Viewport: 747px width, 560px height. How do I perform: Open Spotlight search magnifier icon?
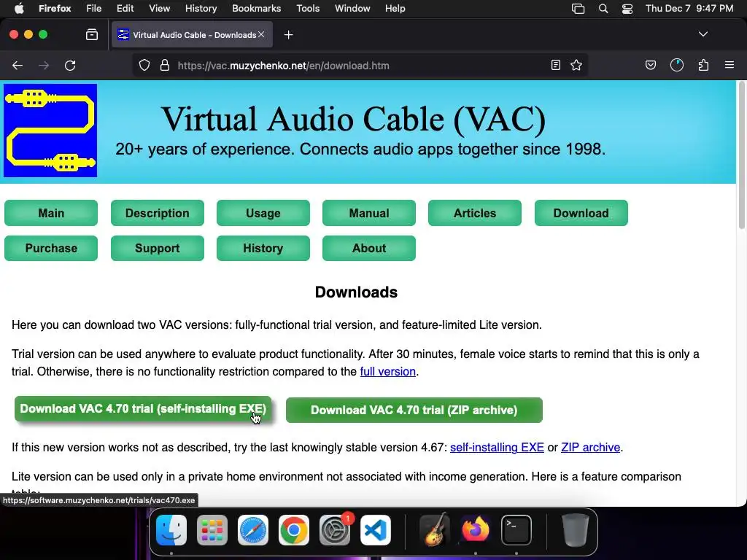pyautogui.click(x=603, y=9)
